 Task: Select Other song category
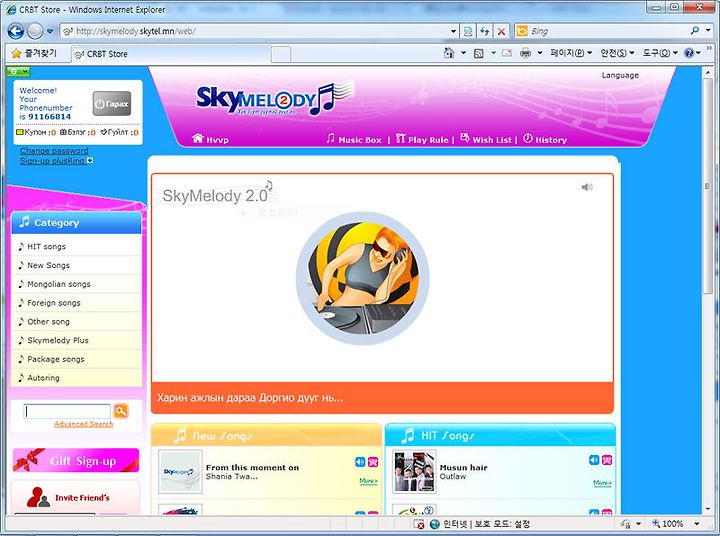[x=48, y=322]
